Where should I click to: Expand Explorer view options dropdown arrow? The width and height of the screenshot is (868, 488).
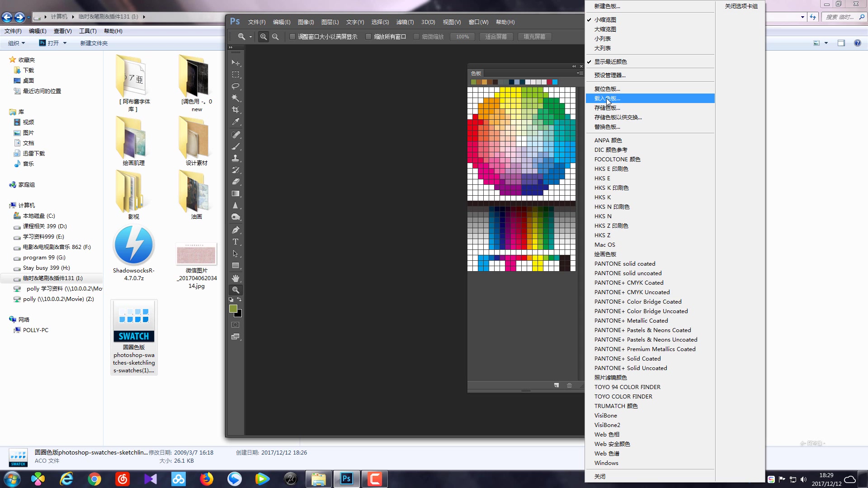[x=826, y=43]
